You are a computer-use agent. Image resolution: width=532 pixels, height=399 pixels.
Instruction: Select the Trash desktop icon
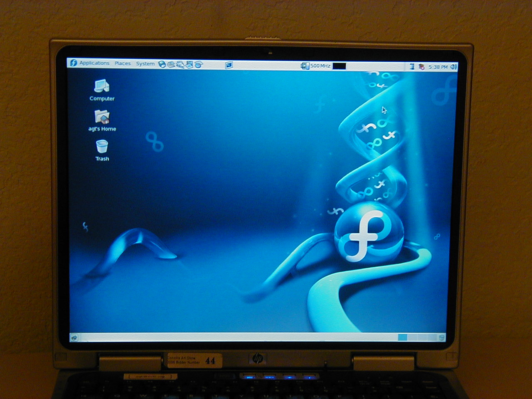coord(102,150)
